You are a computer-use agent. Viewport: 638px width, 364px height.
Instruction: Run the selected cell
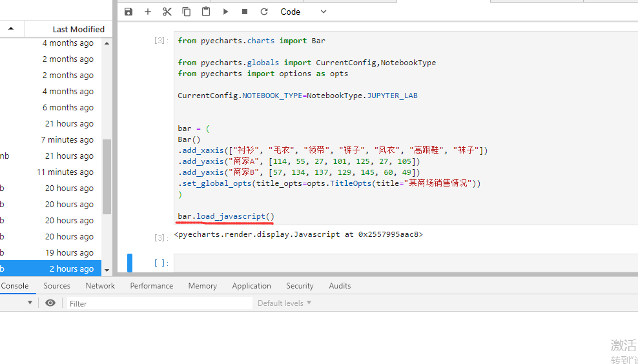(225, 12)
